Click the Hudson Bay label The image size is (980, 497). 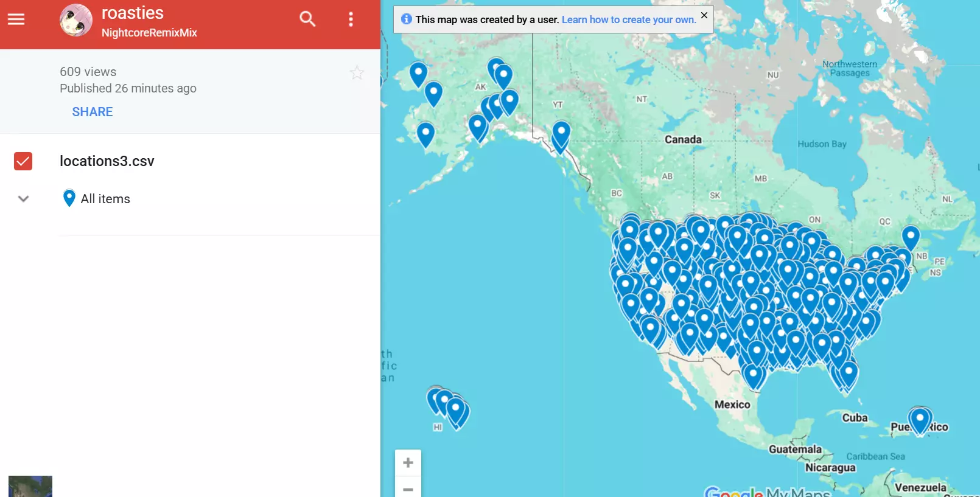tap(822, 144)
